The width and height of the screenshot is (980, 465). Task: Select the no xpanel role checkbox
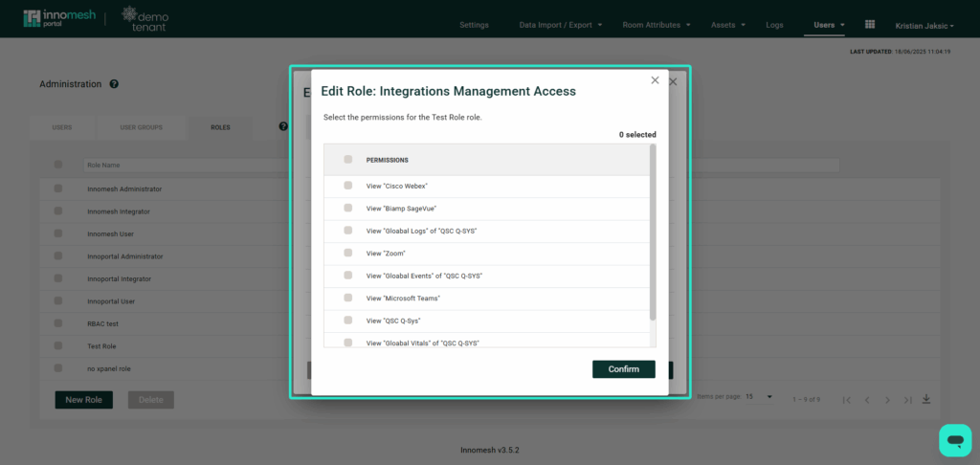[x=58, y=368]
